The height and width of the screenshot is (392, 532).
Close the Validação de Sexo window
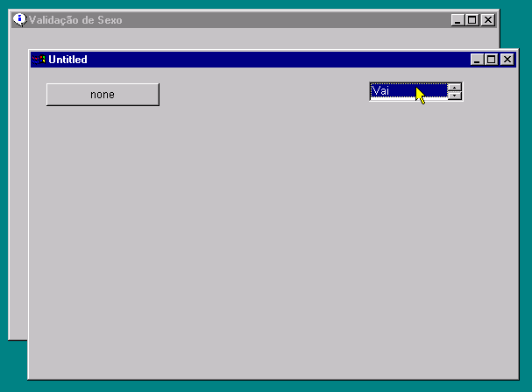coord(487,19)
